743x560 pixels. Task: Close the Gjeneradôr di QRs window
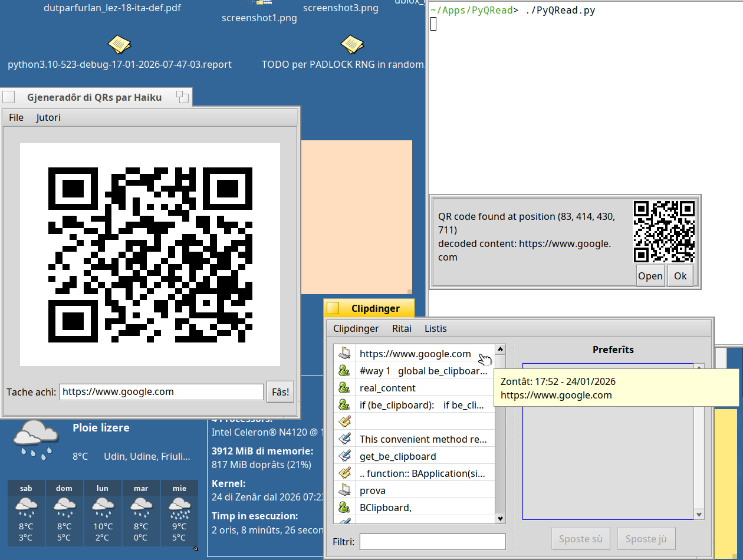tap(9, 97)
